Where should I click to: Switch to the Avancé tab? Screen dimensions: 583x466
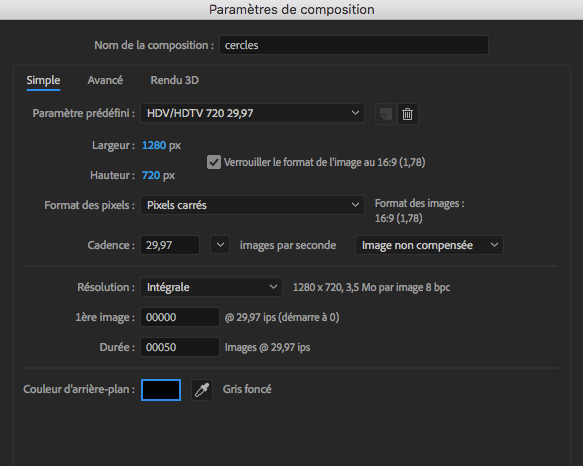click(x=105, y=80)
